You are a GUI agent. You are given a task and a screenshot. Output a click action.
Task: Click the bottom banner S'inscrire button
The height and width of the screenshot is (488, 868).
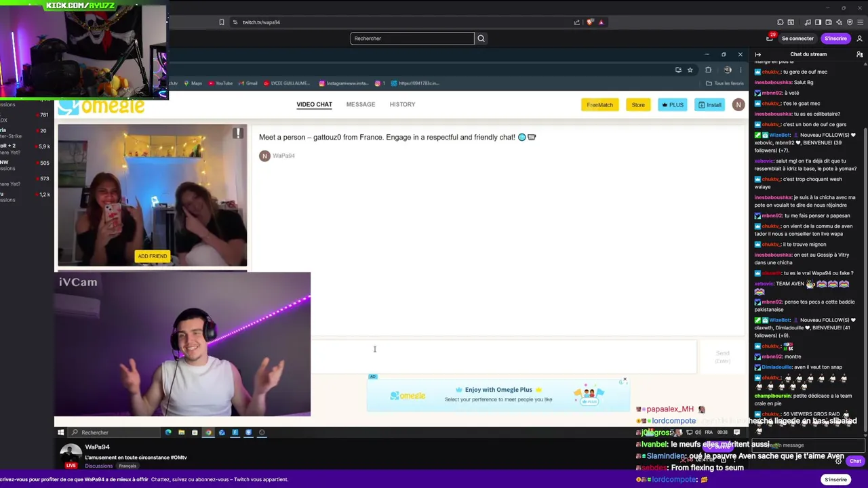point(835,480)
